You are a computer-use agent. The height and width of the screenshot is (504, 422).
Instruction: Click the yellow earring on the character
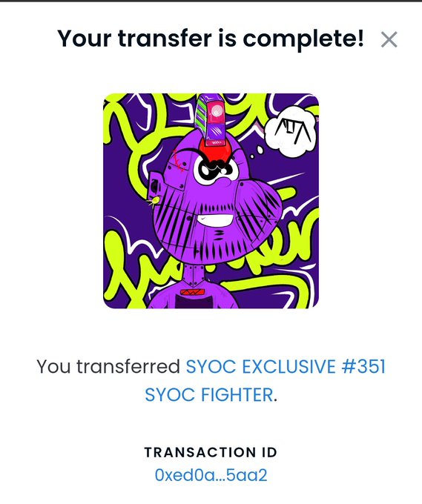click(x=154, y=201)
